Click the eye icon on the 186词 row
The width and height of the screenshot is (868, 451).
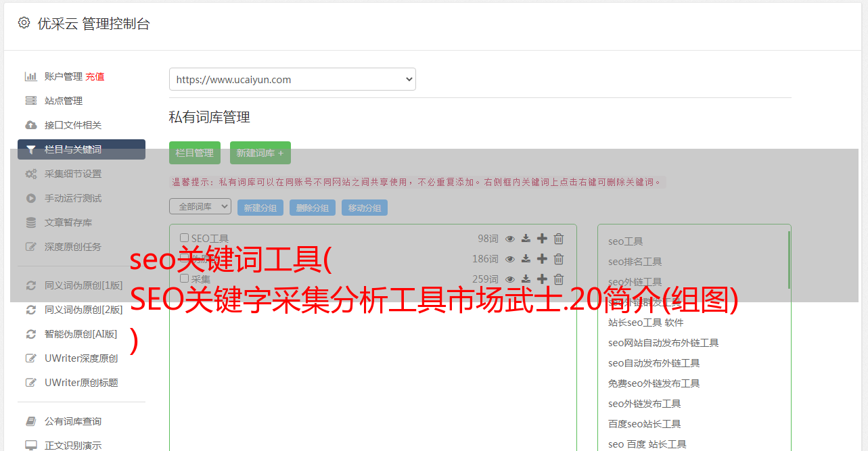[x=510, y=259]
